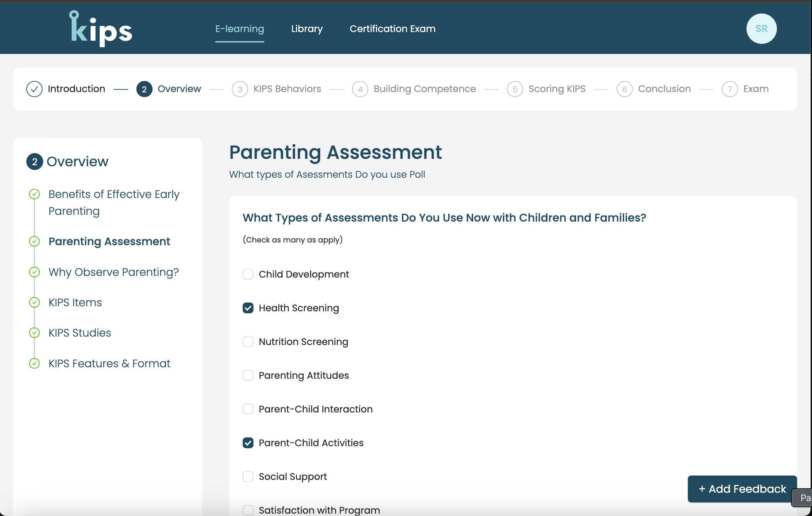The height and width of the screenshot is (516, 812).
Task: Click the Social Support option label
Action: click(x=293, y=477)
